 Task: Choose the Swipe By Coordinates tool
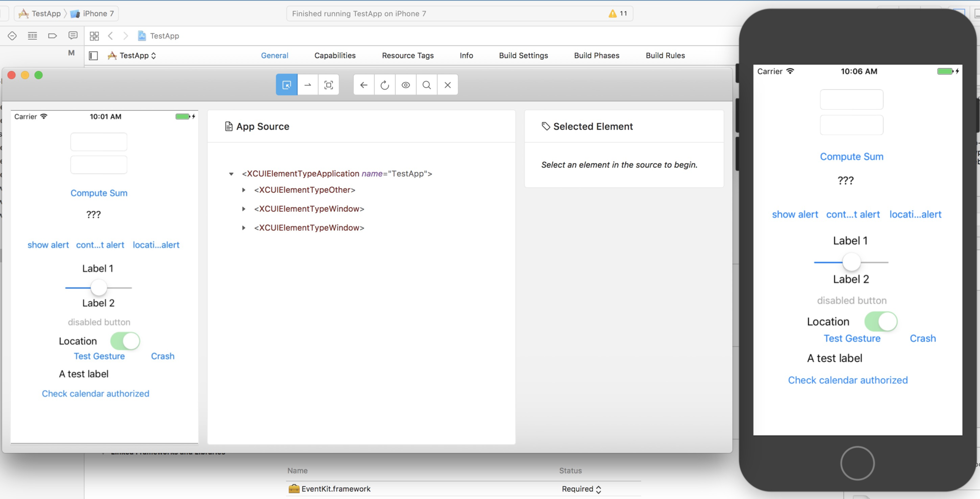tap(308, 85)
